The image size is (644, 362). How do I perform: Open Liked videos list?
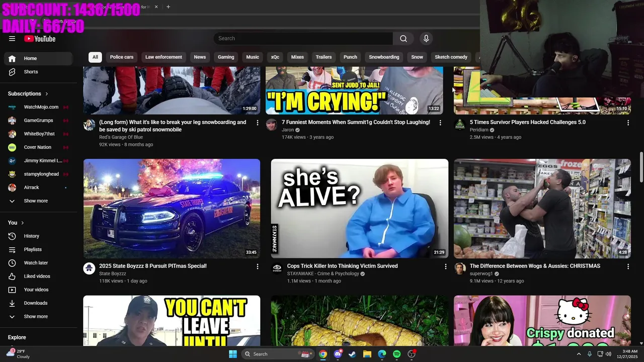coord(38,276)
